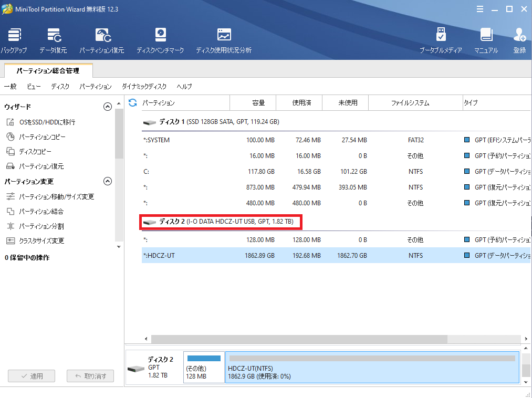
Task: Start OSをSSD/HDDに移行 wizard
Action: pos(41,122)
